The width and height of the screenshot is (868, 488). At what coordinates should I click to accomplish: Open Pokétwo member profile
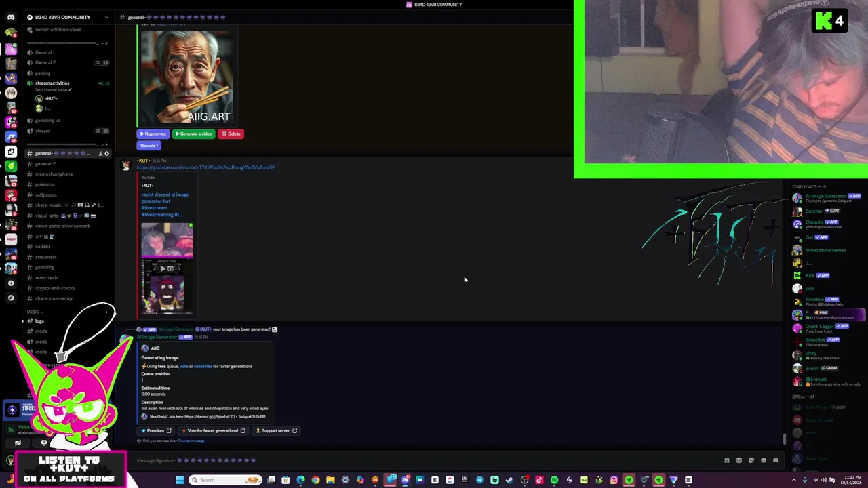pyautogui.click(x=828, y=301)
